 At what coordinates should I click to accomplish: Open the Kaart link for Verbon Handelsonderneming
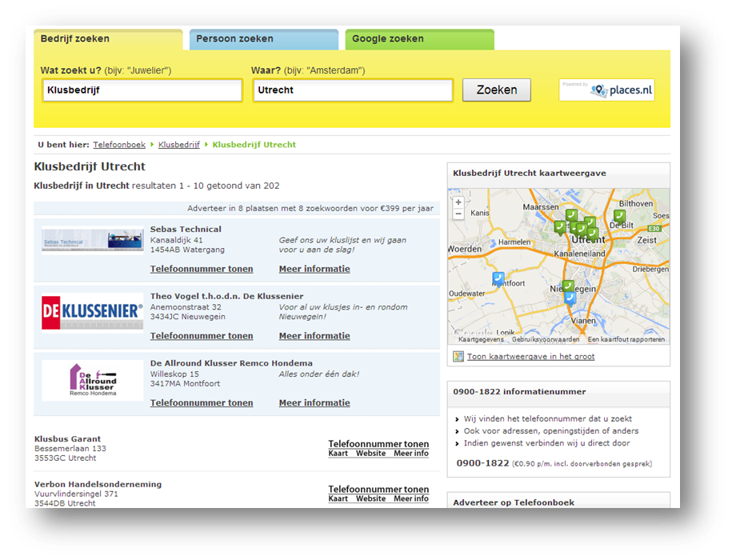click(338, 498)
